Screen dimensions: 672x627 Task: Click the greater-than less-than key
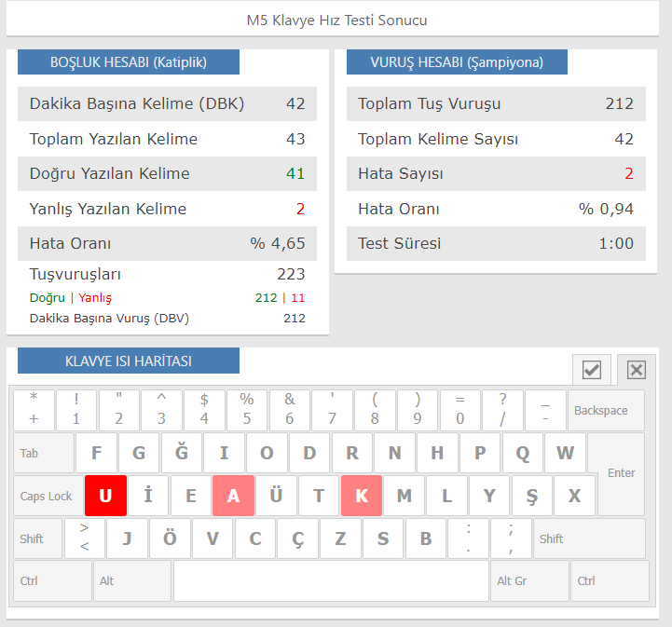coord(85,538)
